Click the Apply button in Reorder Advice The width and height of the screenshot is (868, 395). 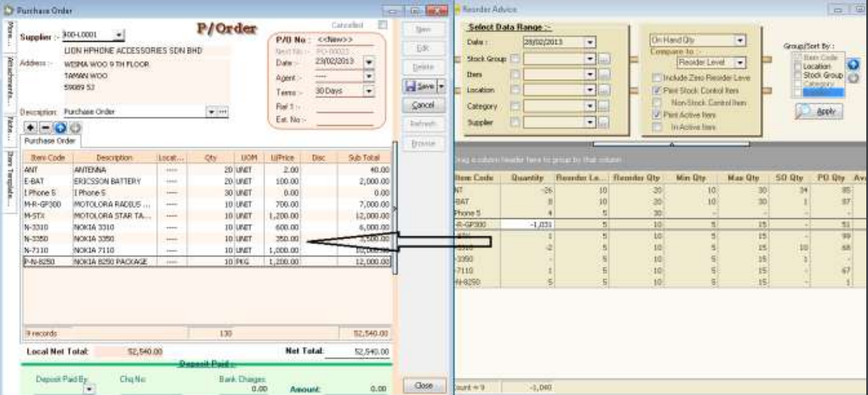pyautogui.click(x=819, y=112)
